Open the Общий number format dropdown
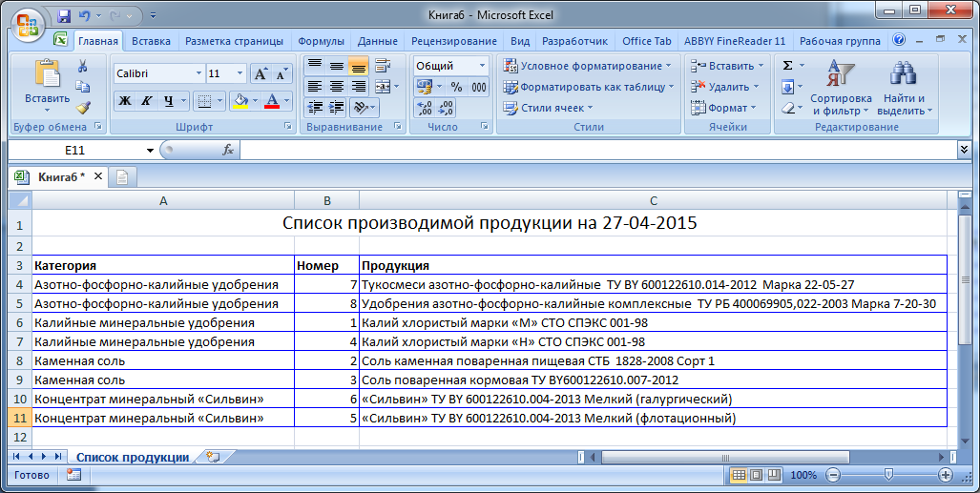The image size is (980, 493). [x=482, y=66]
